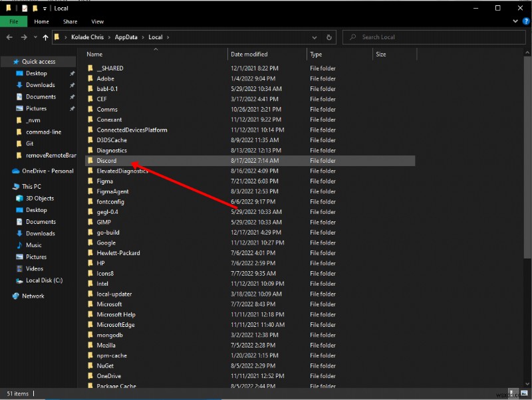The image size is (532, 400).
Task: Unpin Desktop from Quick access
Action: click(x=71, y=73)
